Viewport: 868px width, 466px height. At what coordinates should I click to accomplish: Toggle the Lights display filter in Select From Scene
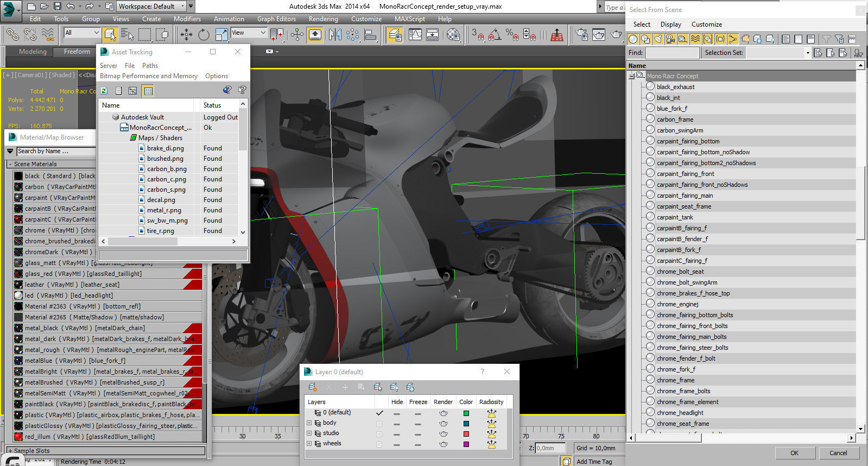click(x=658, y=39)
